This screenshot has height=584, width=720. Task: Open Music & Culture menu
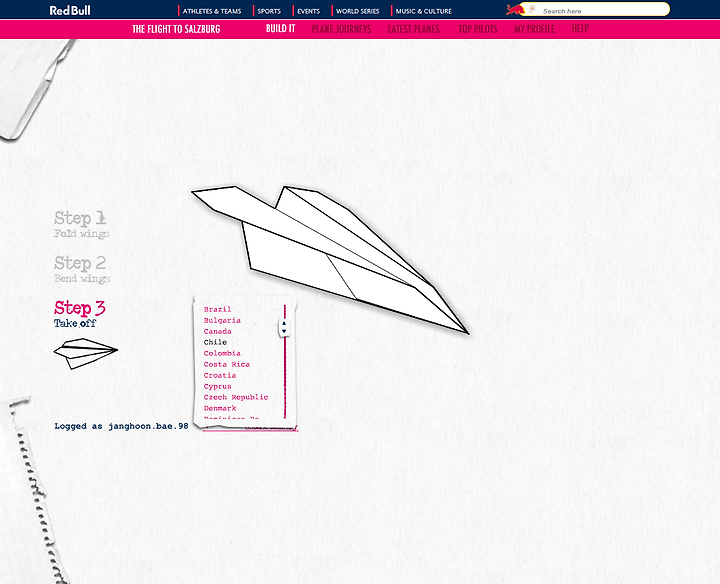[x=423, y=11]
